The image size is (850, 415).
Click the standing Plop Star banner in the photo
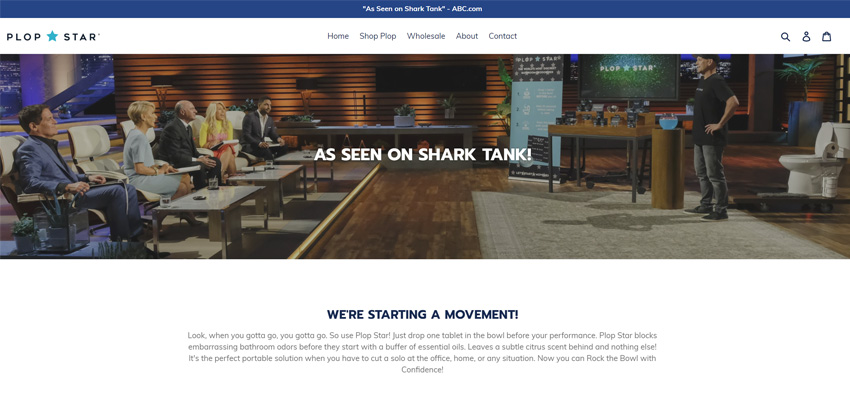(535, 117)
